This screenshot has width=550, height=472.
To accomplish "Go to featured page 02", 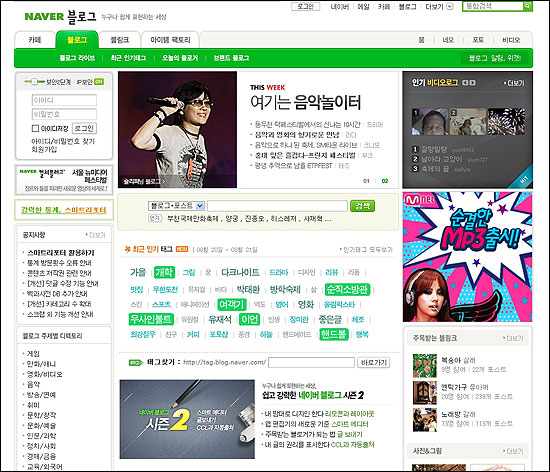I will [385, 181].
